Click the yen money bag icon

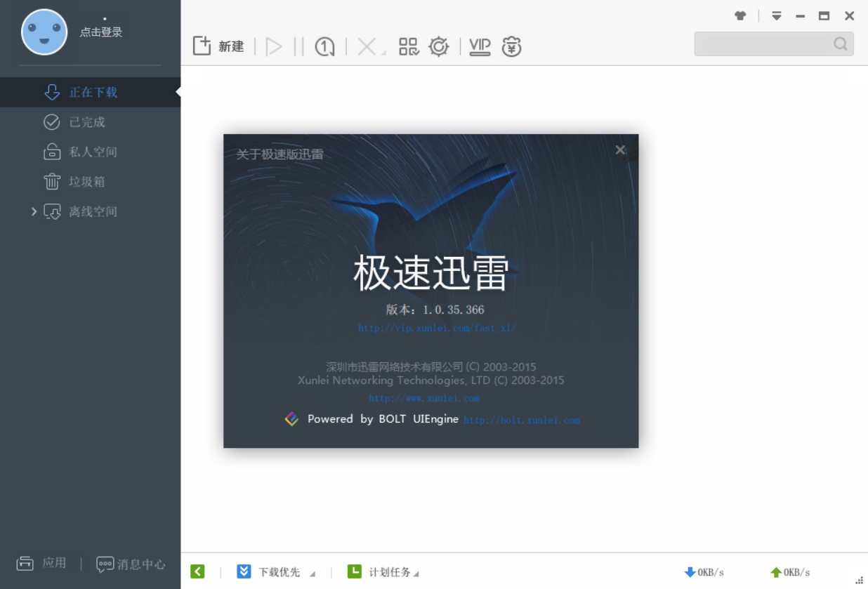tap(512, 46)
